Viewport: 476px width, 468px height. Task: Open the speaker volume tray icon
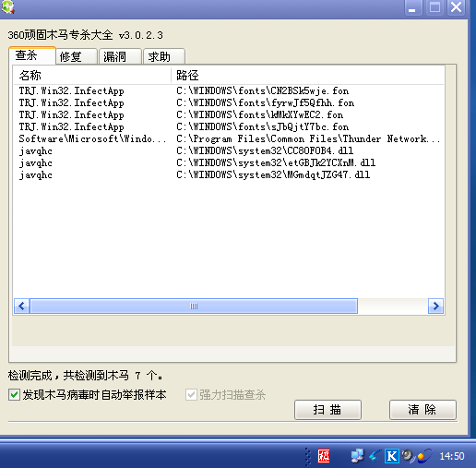point(409,456)
